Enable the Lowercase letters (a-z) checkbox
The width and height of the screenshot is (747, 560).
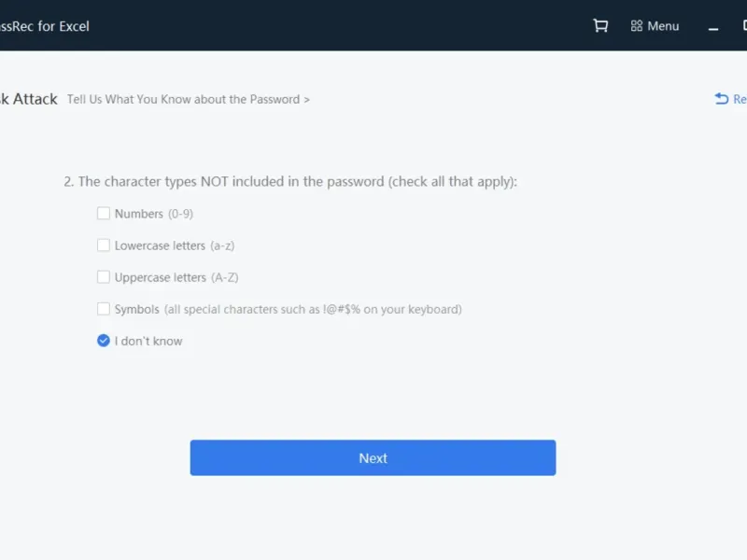click(104, 245)
